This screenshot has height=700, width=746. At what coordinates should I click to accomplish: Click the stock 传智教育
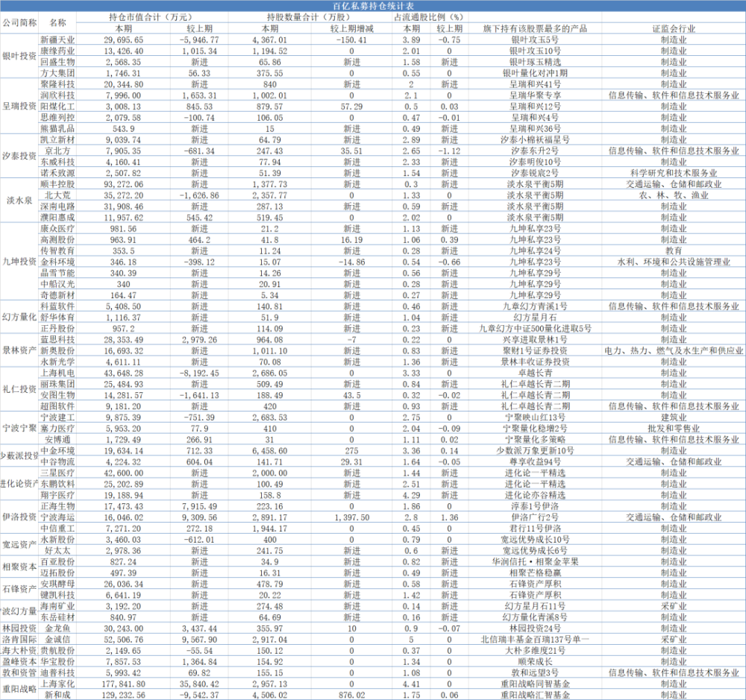click(57, 250)
